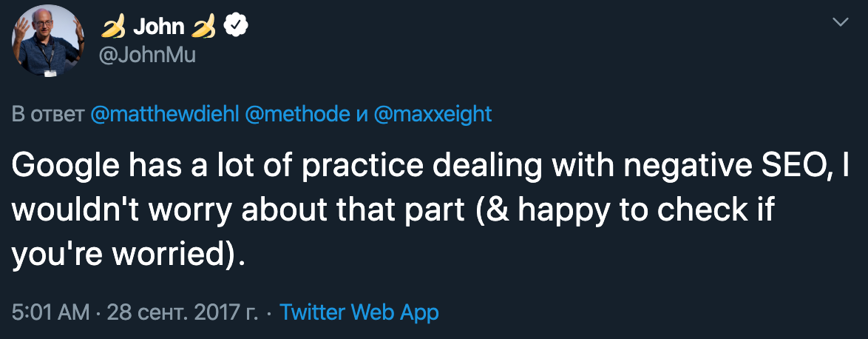Go to the @maxxeight mention
868x339 pixels.
(433, 115)
